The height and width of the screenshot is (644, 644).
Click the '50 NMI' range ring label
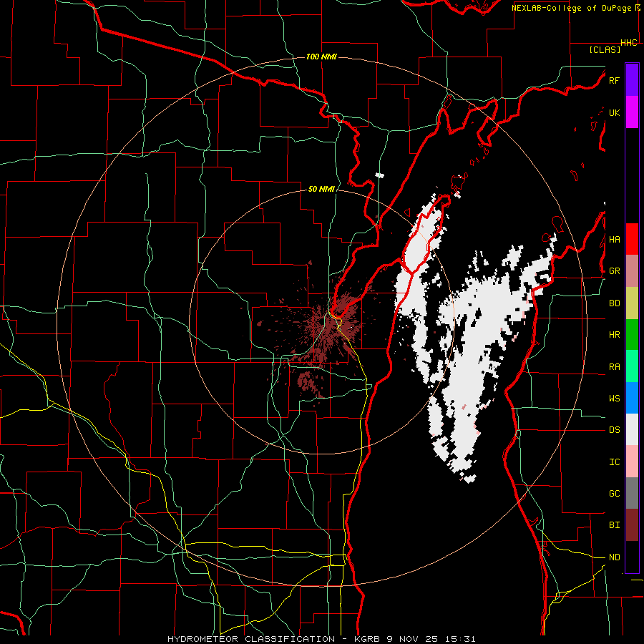(321, 190)
